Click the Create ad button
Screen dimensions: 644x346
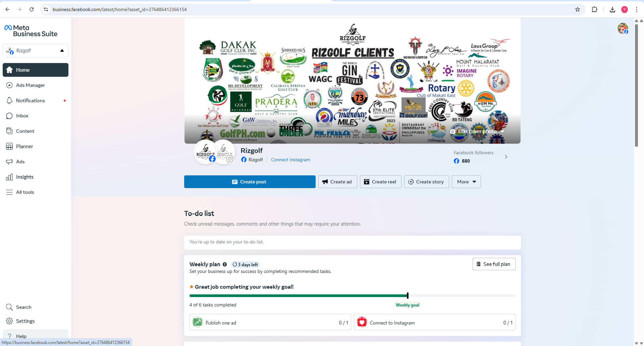[338, 182]
